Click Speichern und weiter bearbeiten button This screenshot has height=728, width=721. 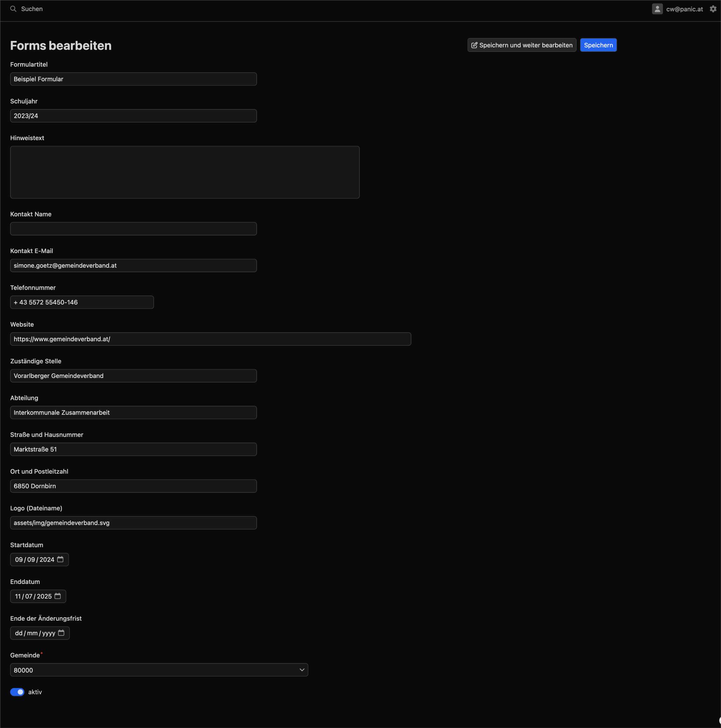[x=522, y=45]
